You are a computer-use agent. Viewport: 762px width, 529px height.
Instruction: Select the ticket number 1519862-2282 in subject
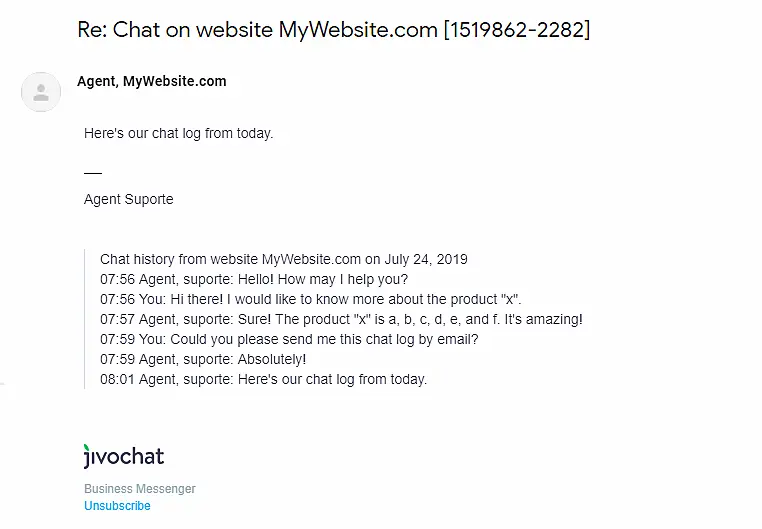516,30
